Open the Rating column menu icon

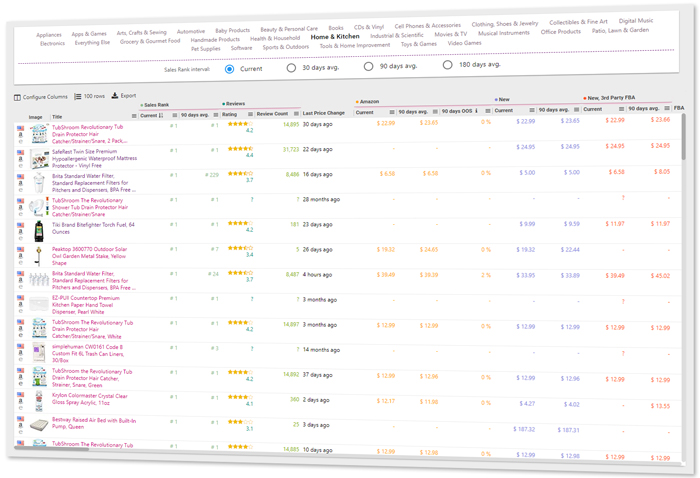(x=250, y=114)
